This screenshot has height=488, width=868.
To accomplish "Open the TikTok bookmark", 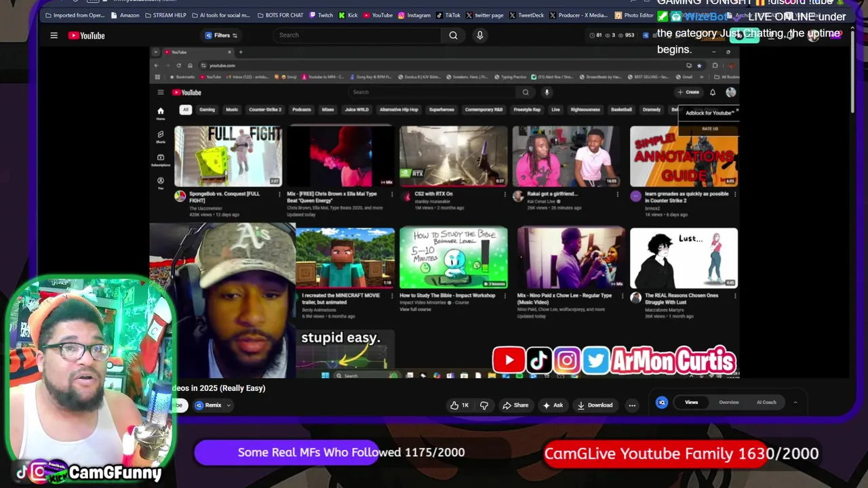I will coord(448,15).
